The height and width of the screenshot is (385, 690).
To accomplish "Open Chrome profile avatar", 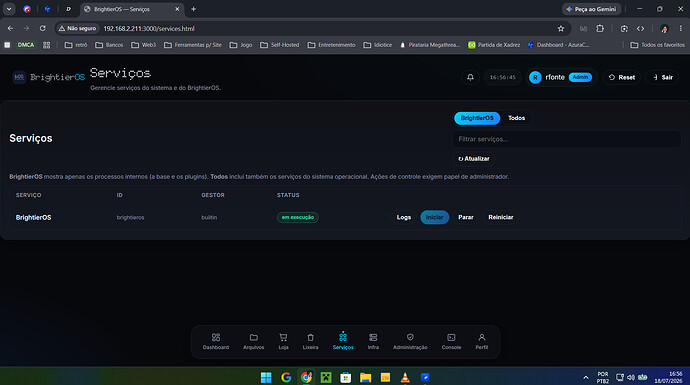I will tap(664, 29).
